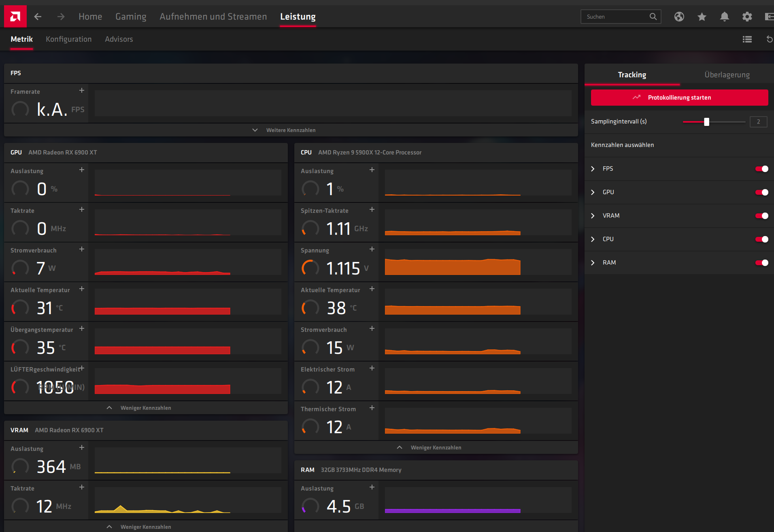Add GPU Aktuelle Temperatur plus icon
Screen dimensions: 774x532
pyautogui.click(x=82, y=289)
